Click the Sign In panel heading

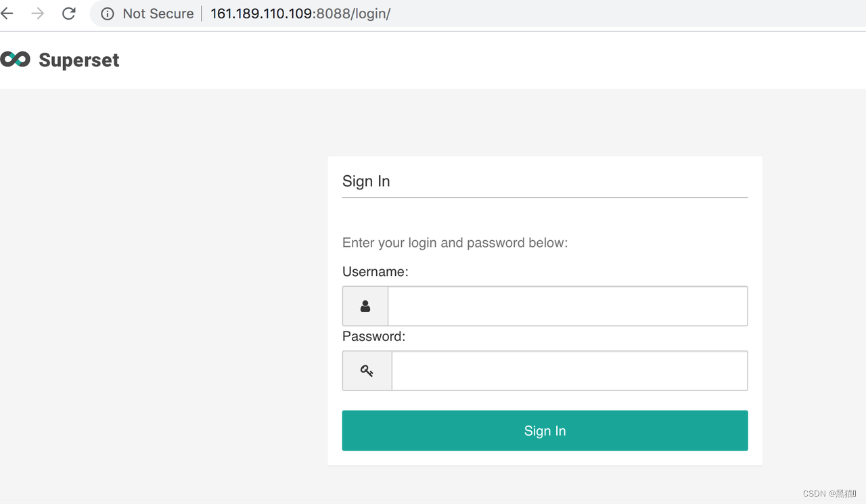pyautogui.click(x=366, y=181)
